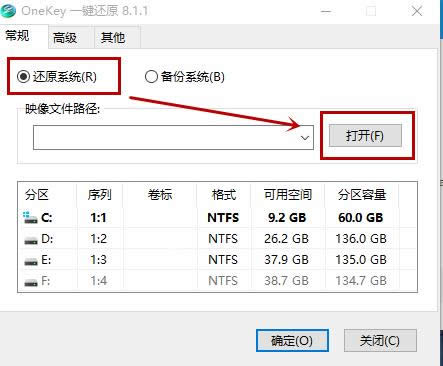
Task: Choose the 备份系统(B) radio button
Action: [x=151, y=76]
